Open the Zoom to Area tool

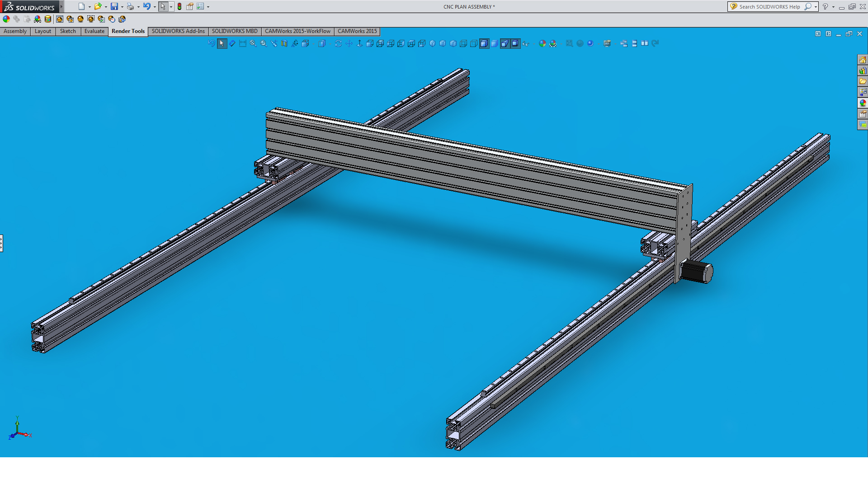(264, 43)
